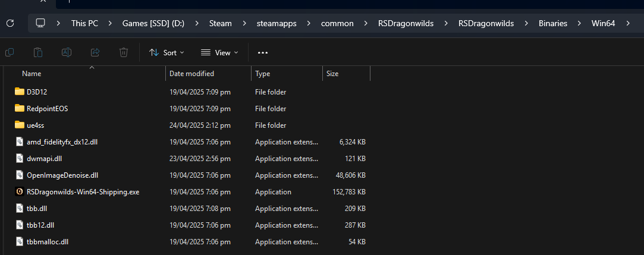Click the Win64 breadcrumb segment
644x255 pixels.
603,23
